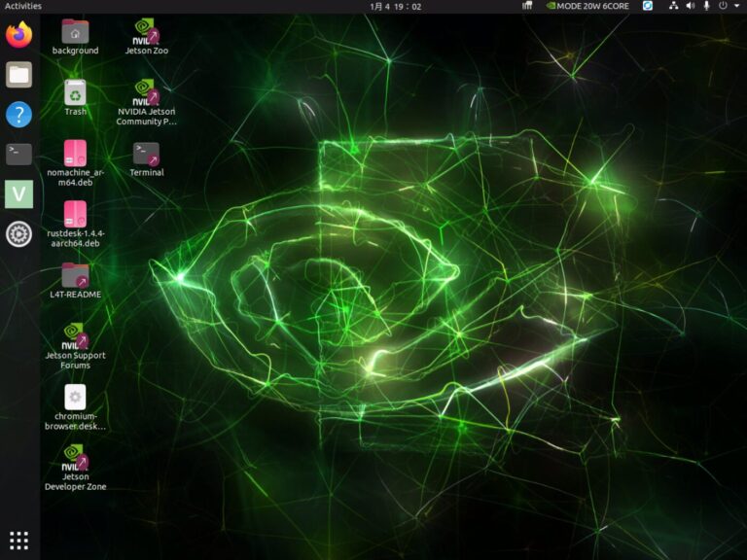Select the chromium-browser.desktop file
This screenshot has height=560, width=747.
coord(75,399)
